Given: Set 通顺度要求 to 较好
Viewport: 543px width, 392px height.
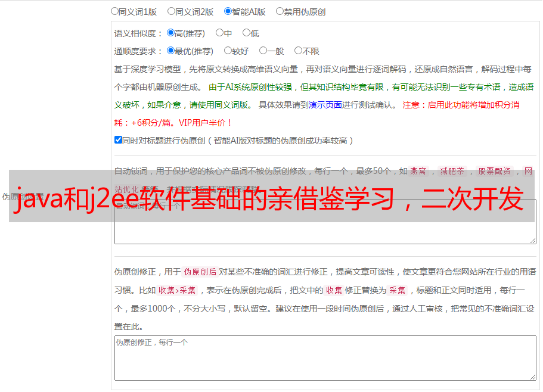Looking at the screenshot, I should pyautogui.click(x=228, y=51).
